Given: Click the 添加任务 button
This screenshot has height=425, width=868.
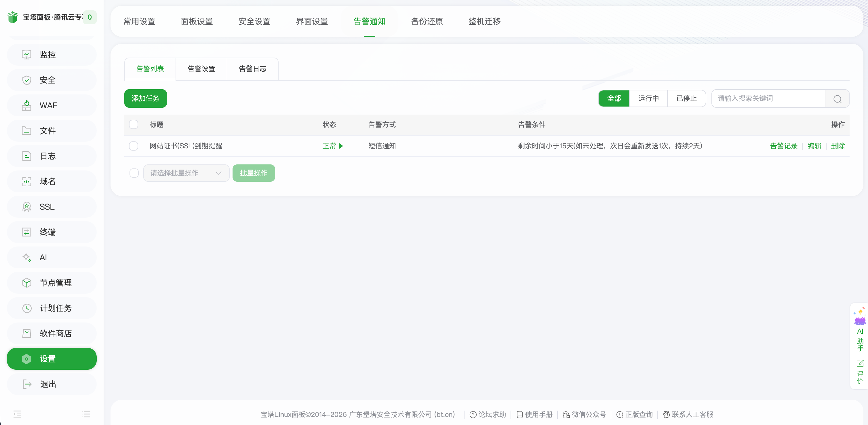Looking at the screenshot, I should [146, 98].
